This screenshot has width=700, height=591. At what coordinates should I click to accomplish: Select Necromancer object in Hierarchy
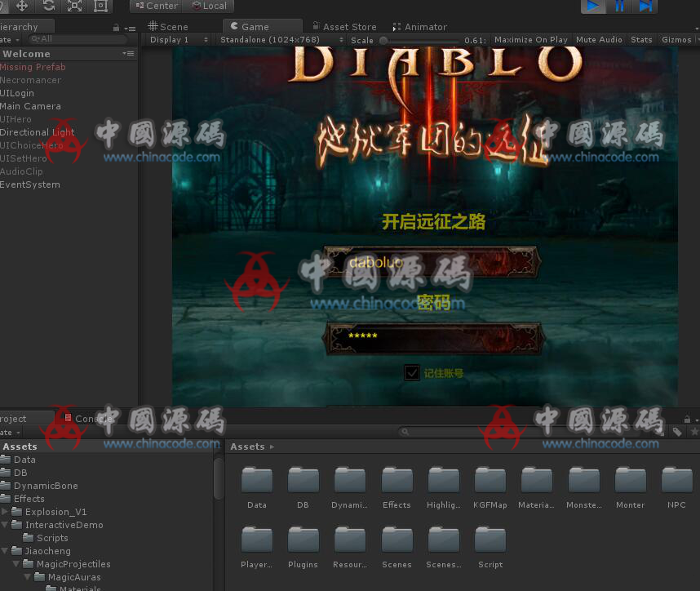point(30,80)
